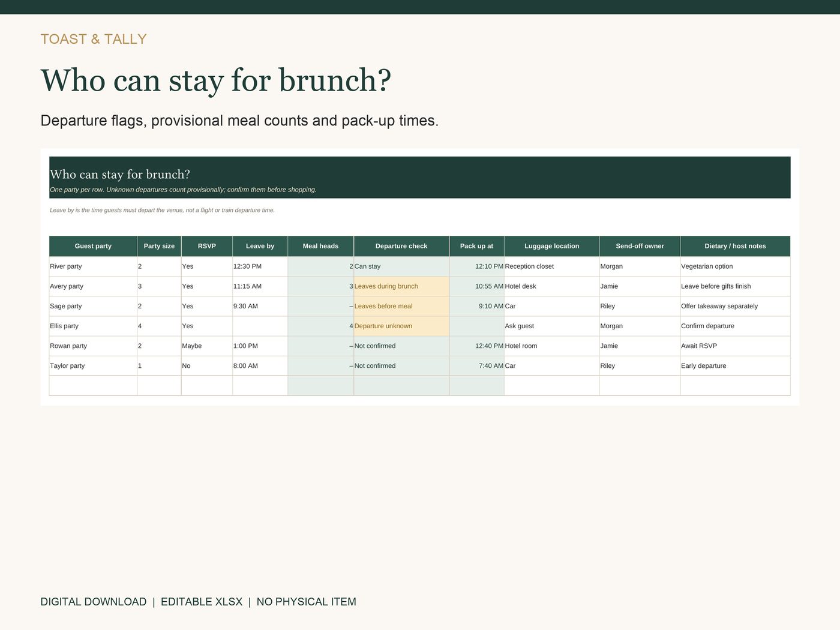Select the 7:40 AM pack-up cell
The width and height of the screenshot is (840, 630).
477,365
